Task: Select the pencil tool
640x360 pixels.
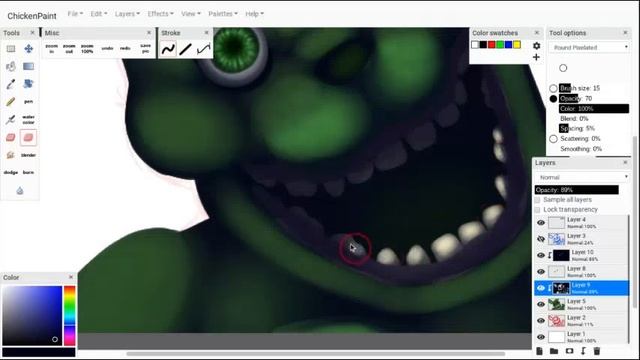Action: pos(11,102)
